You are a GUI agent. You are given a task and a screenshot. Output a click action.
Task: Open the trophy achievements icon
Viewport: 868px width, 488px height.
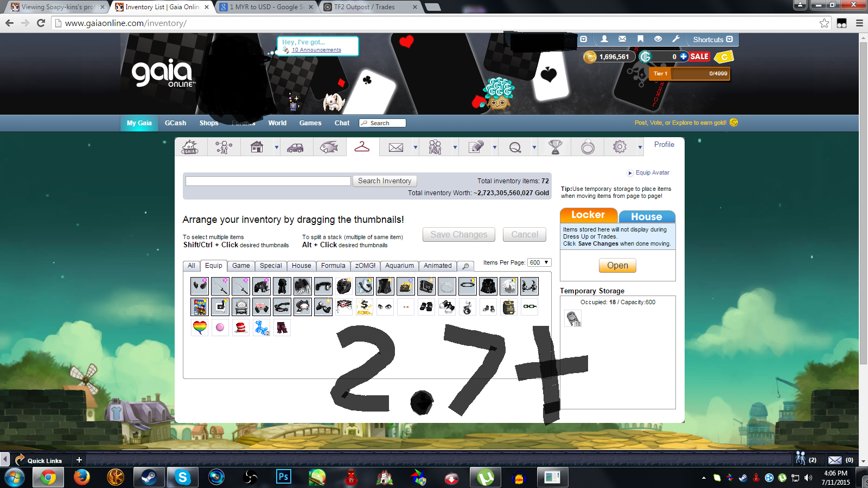click(x=555, y=147)
